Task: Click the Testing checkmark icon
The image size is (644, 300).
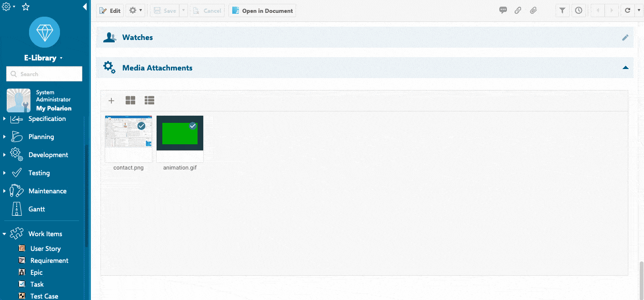Action: click(x=17, y=173)
